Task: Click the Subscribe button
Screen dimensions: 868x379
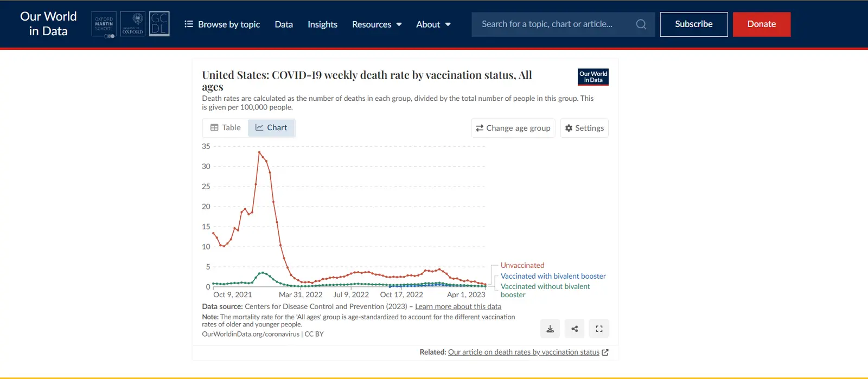Action: click(x=693, y=24)
